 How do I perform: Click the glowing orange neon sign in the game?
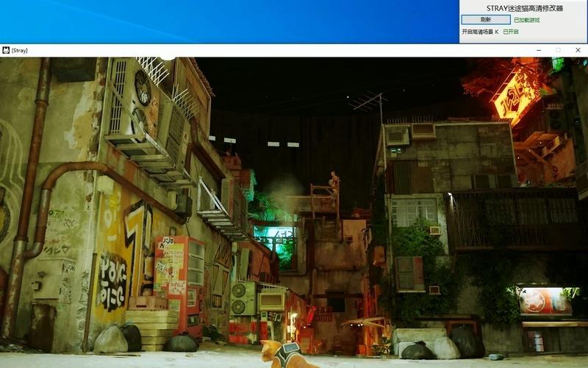point(518,94)
